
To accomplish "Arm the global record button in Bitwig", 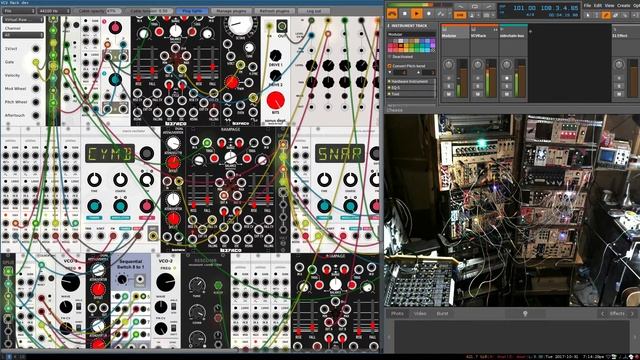I will pos(429,14).
